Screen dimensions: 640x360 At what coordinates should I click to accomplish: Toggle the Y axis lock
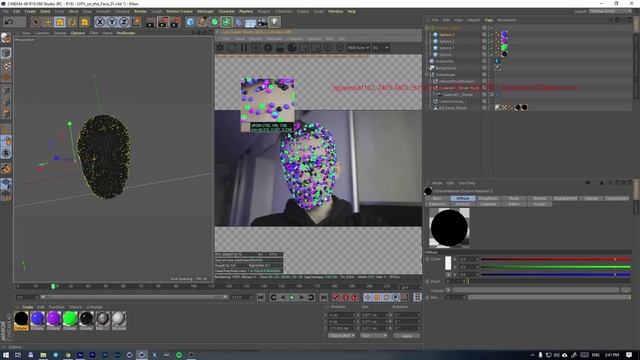click(112, 22)
